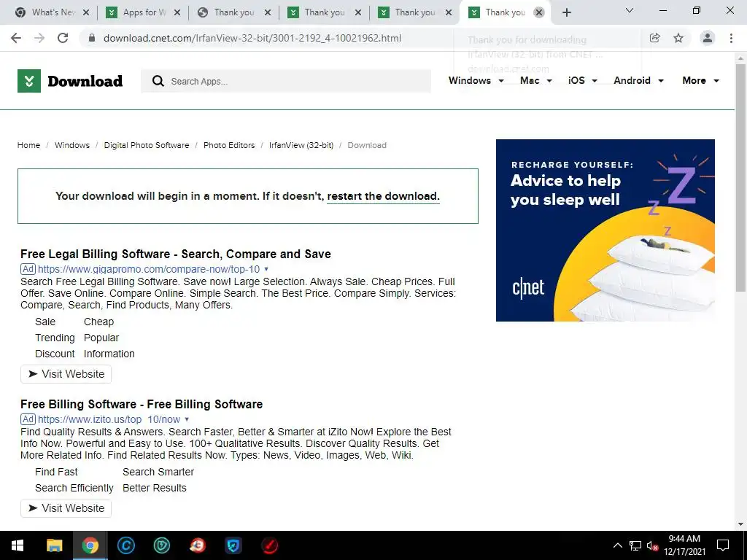Open Photo Editors breadcrumb

(x=229, y=145)
